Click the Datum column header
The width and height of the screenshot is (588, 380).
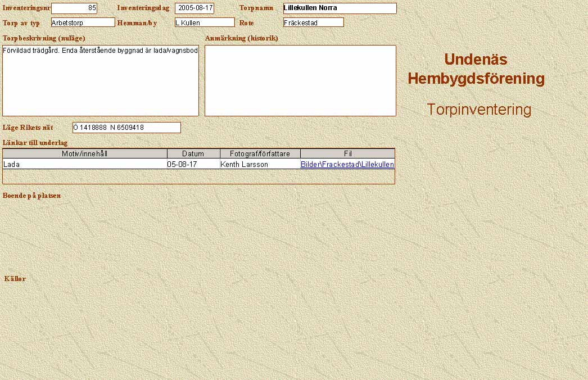(193, 153)
